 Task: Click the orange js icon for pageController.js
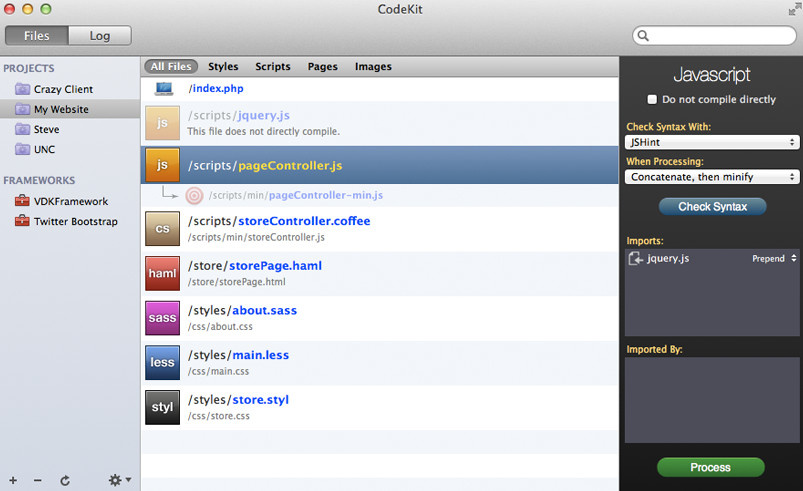pyautogui.click(x=162, y=165)
